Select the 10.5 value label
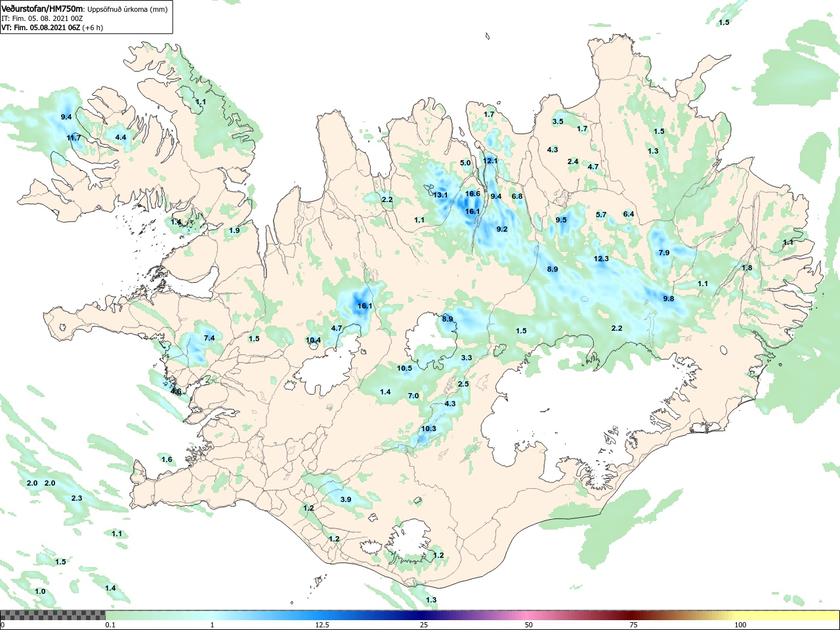This screenshot has height=630, width=840. [404, 368]
